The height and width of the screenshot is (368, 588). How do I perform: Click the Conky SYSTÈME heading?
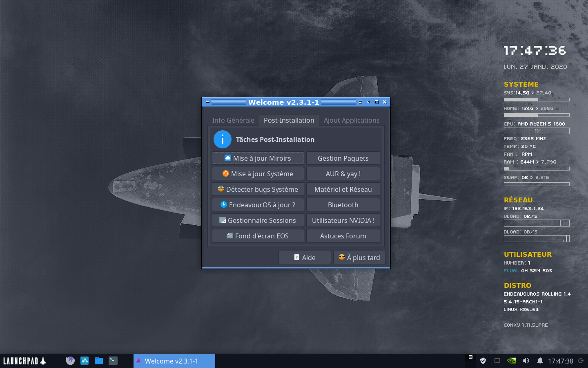point(521,84)
